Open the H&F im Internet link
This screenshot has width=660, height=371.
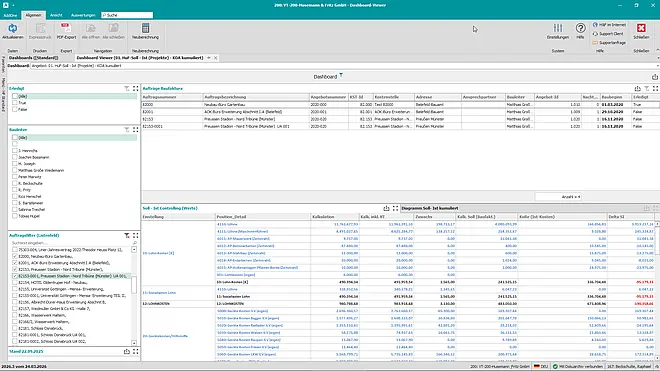(x=609, y=25)
